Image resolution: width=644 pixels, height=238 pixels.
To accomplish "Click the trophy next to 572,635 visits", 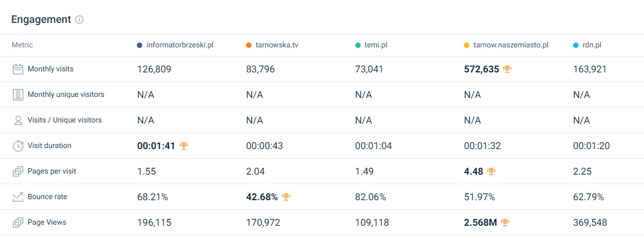I will tap(507, 69).
